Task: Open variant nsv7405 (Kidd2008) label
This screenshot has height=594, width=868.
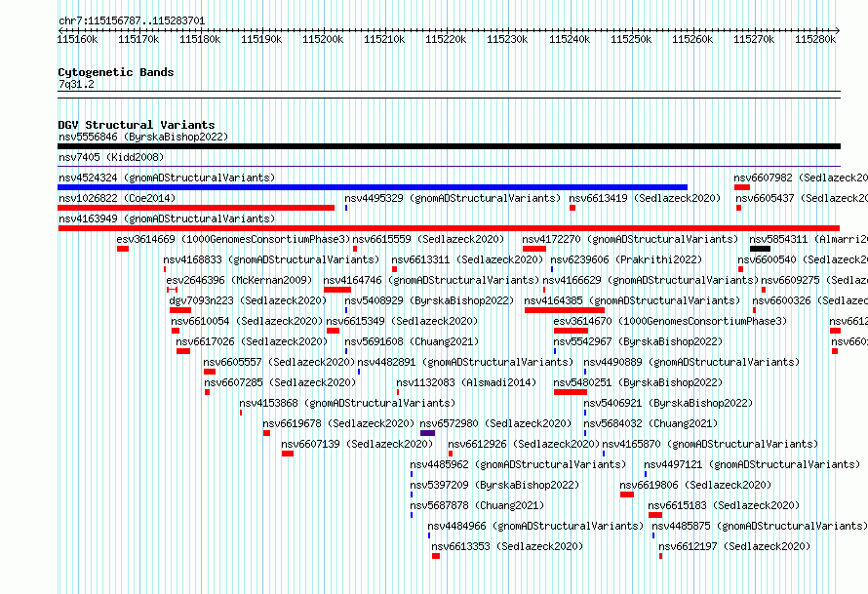Action: tap(111, 157)
